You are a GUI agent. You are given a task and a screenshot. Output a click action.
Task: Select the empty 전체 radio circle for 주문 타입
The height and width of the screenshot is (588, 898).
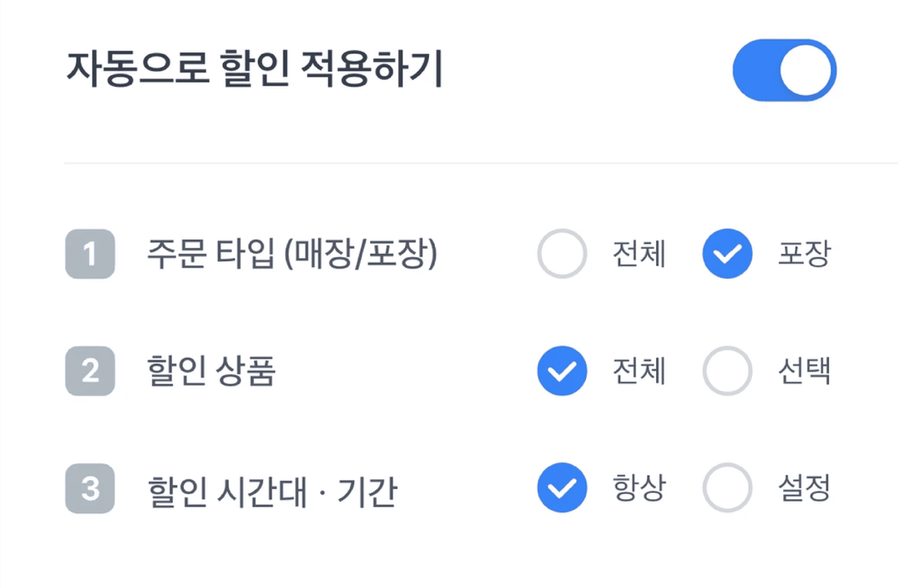pos(562,254)
